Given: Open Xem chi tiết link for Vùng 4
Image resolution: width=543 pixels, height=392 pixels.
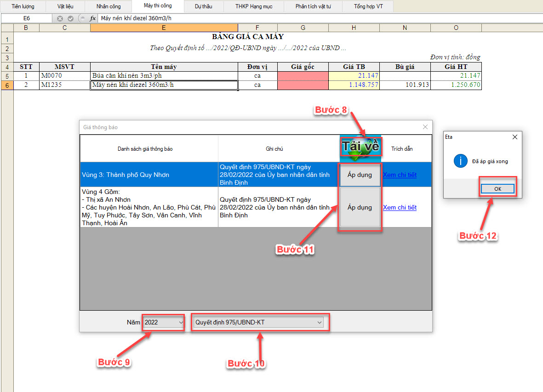Looking at the screenshot, I should coord(400,207).
